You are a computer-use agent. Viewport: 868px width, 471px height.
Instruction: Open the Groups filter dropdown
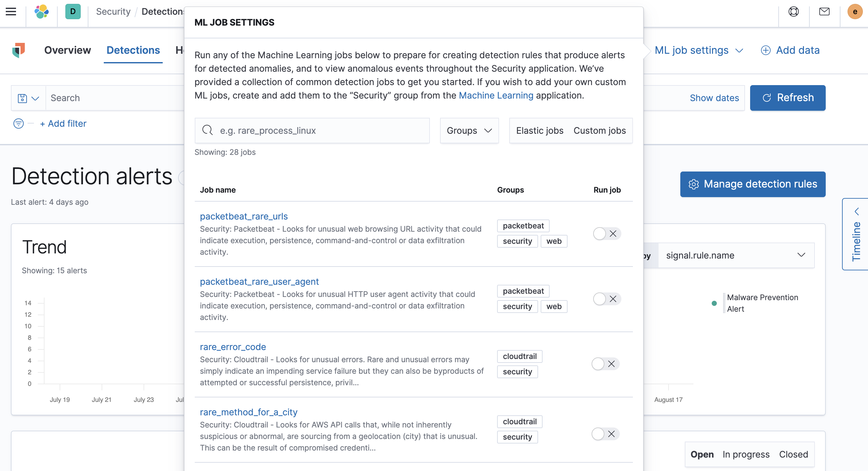pyautogui.click(x=469, y=131)
